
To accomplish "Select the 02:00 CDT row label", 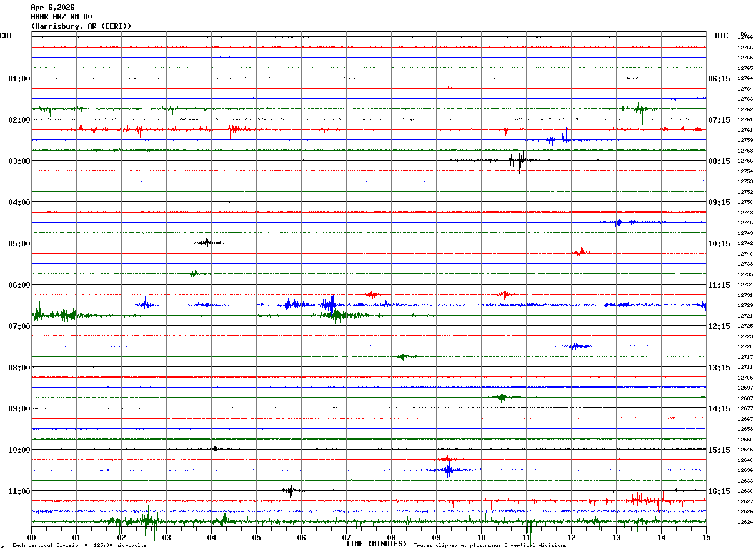I will 19,120.
